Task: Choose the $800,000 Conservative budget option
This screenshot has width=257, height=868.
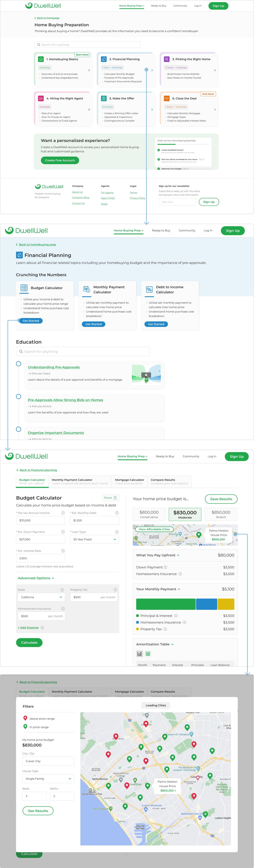Action: pos(149,514)
